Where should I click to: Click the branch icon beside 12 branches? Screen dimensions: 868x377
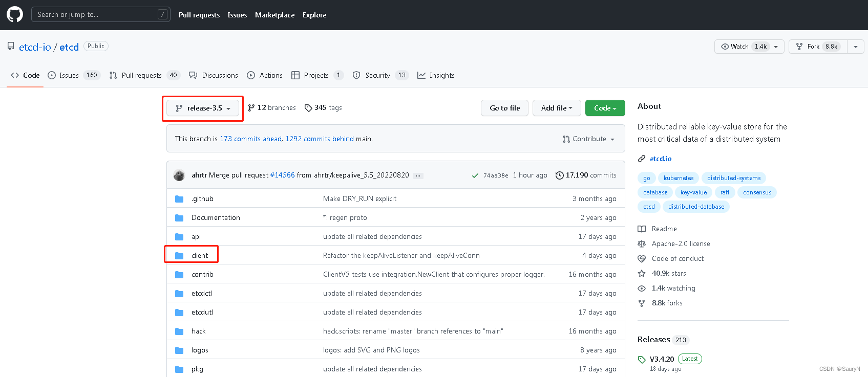click(251, 108)
